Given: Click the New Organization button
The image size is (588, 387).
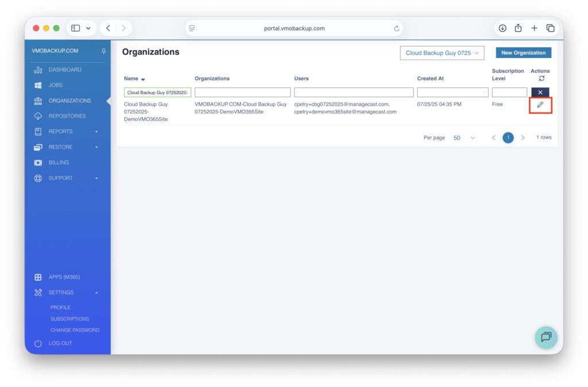Looking at the screenshot, I should [x=523, y=53].
